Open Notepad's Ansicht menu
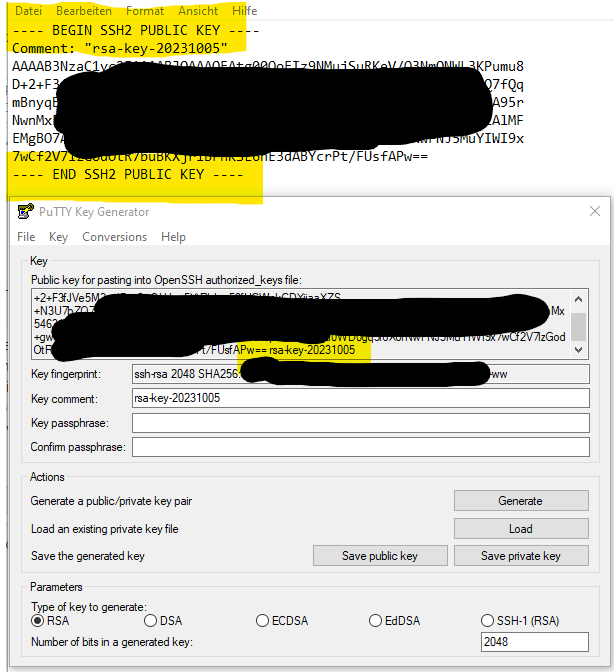The image size is (614, 672). click(198, 11)
